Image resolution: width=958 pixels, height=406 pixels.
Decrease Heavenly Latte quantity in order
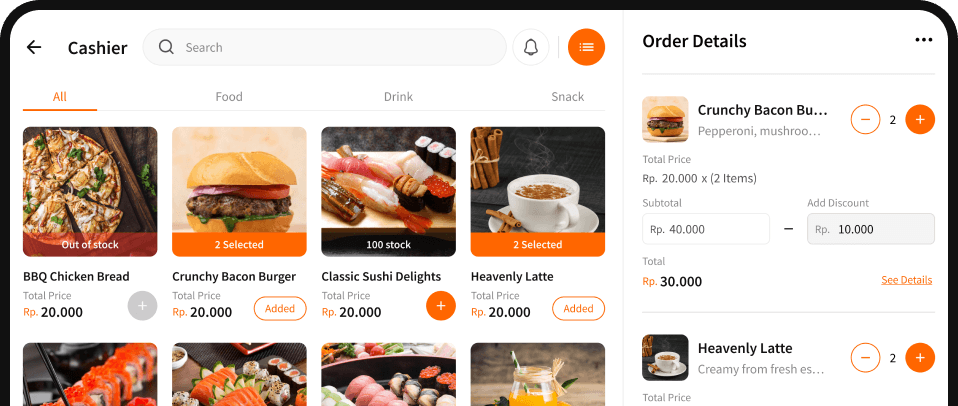[x=865, y=358]
